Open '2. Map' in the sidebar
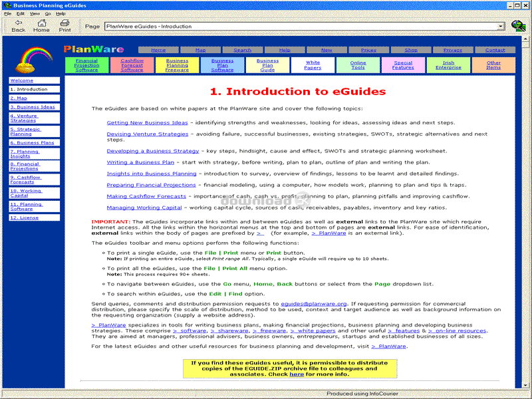The width and height of the screenshot is (532, 399). (19, 98)
